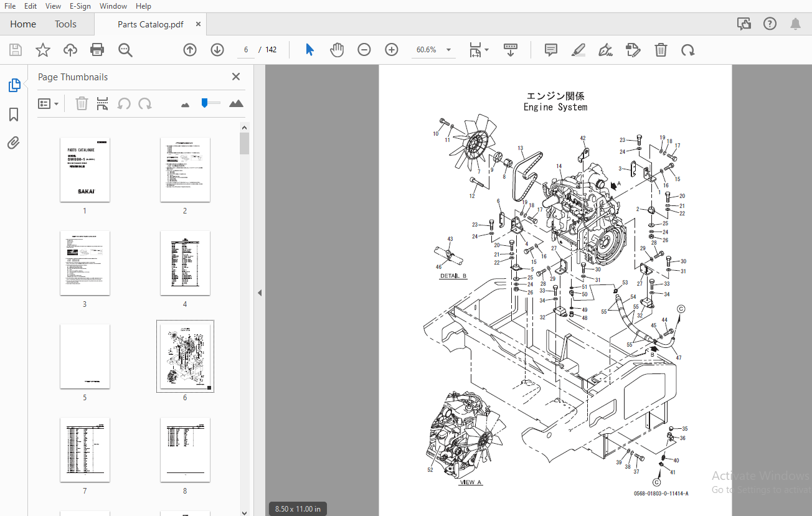Click the Edit PDF stamp icon

point(633,50)
